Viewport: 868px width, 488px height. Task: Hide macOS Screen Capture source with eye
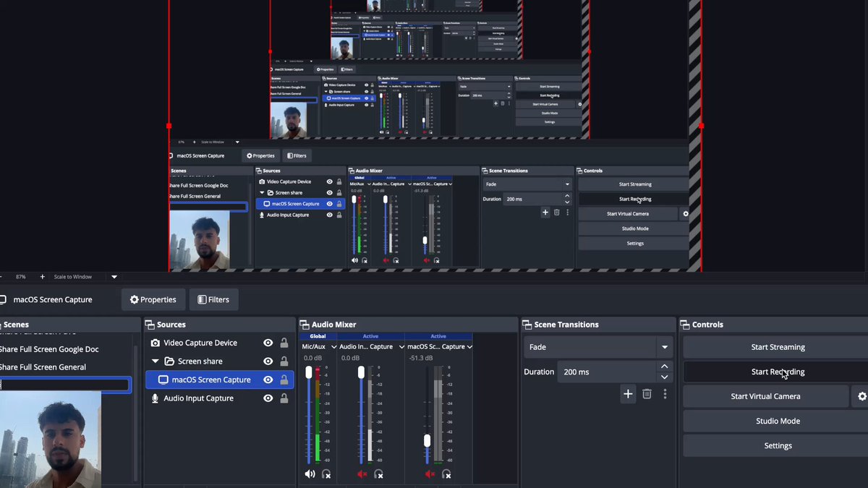[268, 380]
